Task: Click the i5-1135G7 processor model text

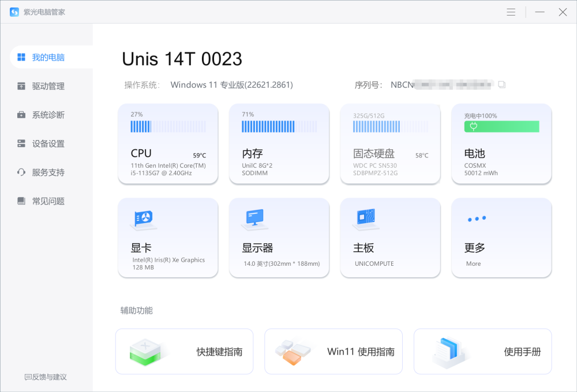Action: [161, 173]
